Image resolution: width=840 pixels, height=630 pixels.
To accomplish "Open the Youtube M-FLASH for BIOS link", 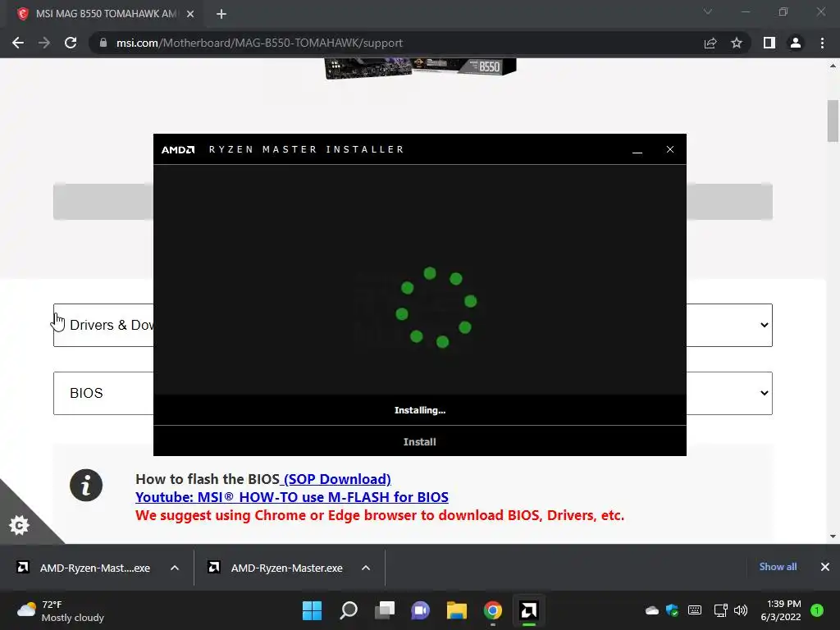I will [292, 497].
